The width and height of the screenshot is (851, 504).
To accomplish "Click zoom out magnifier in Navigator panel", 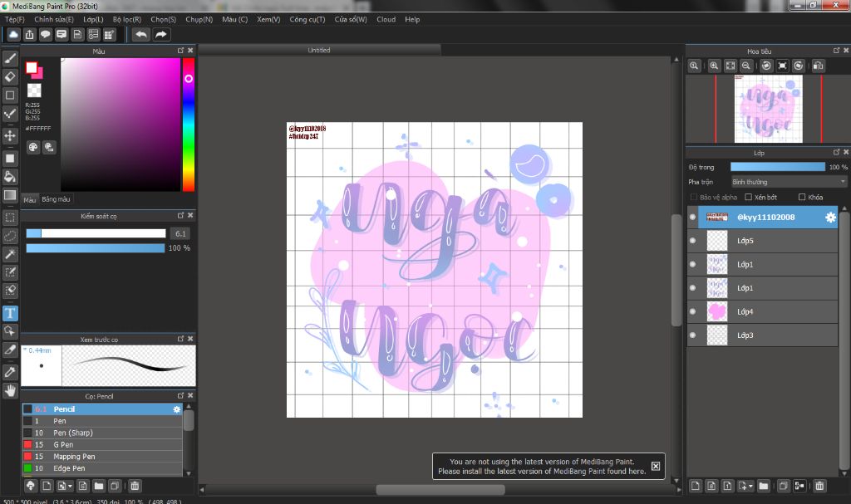I will click(746, 66).
